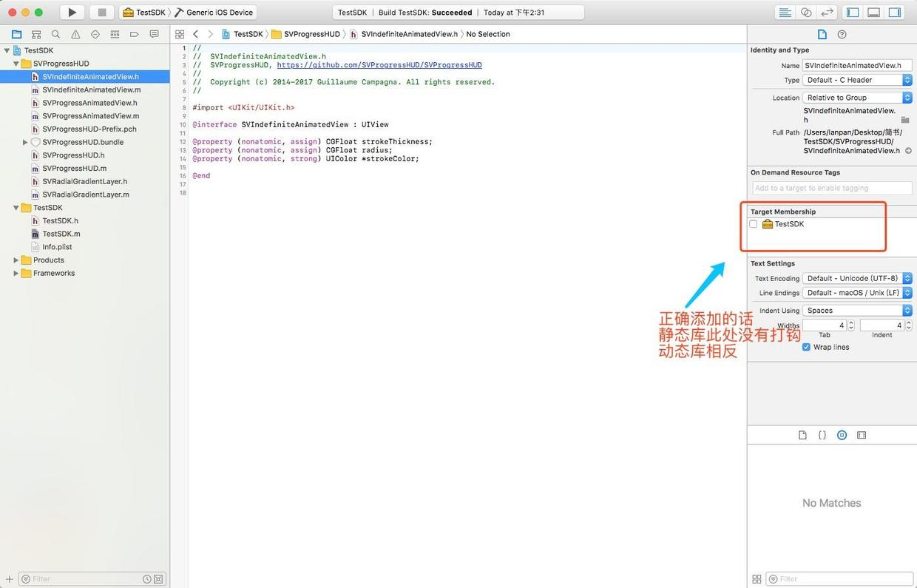
Task: Toggle the Debug area visibility
Action: [873, 12]
